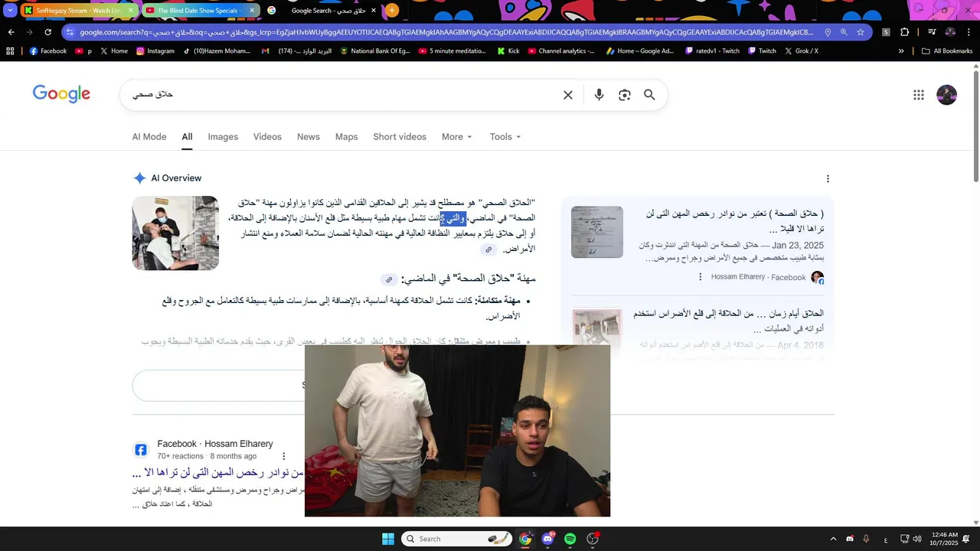Open the Google apps grid

coord(919,95)
